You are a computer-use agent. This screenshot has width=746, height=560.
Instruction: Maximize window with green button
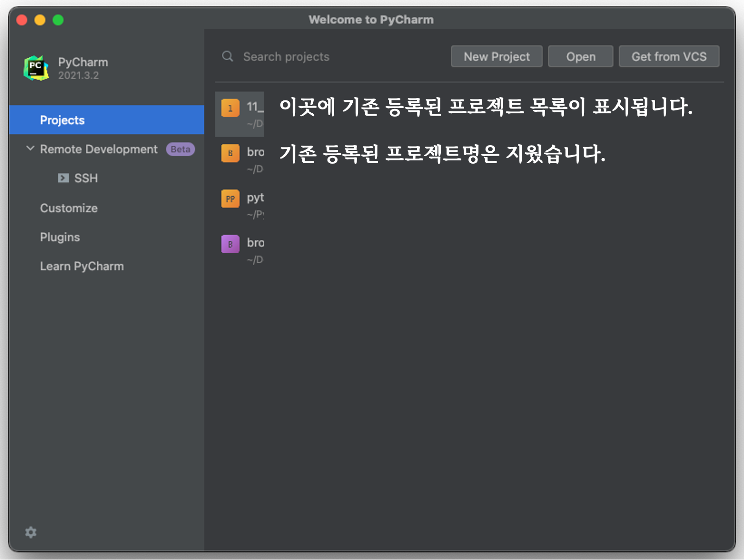pos(58,20)
